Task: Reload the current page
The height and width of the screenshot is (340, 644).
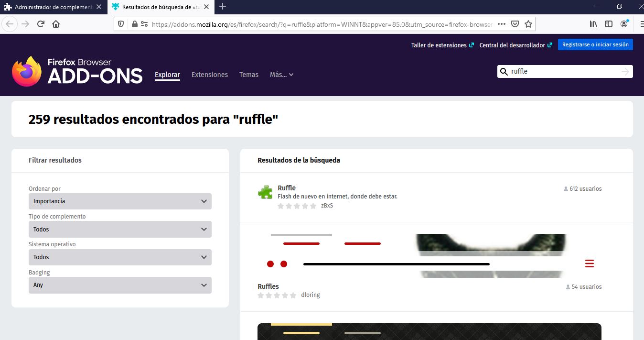Action: pos(41,24)
